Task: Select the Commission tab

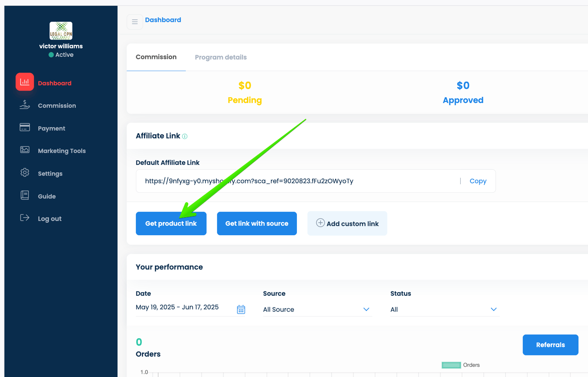Action: [x=156, y=57]
